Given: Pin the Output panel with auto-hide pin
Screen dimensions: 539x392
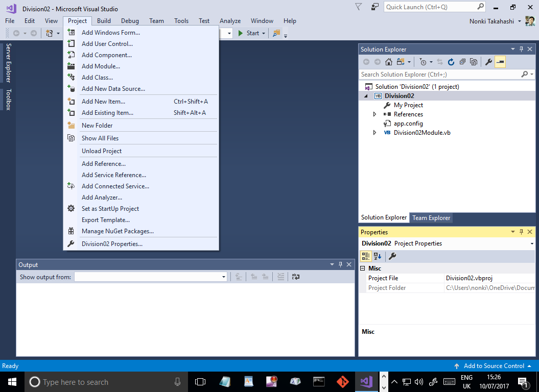Looking at the screenshot, I should [341, 264].
